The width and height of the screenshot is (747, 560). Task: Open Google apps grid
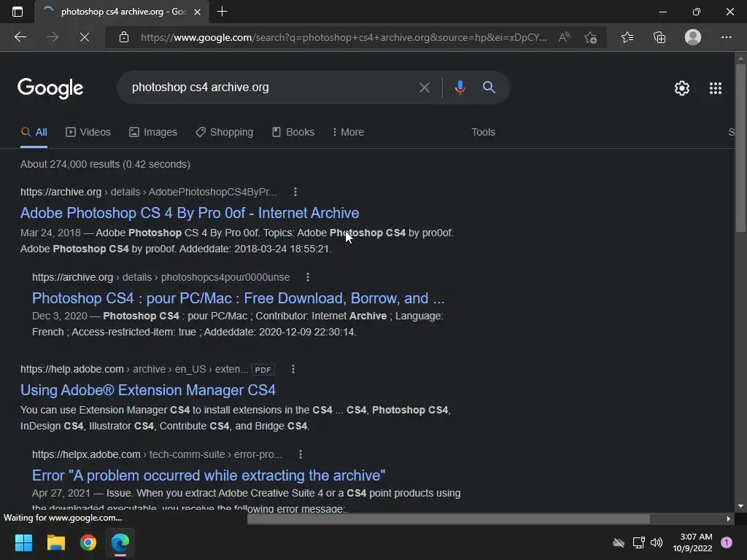[x=715, y=88]
